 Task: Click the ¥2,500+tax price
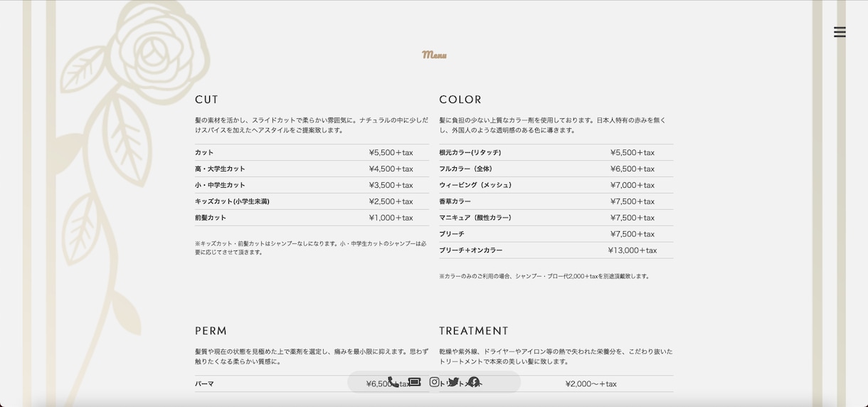[391, 201]
